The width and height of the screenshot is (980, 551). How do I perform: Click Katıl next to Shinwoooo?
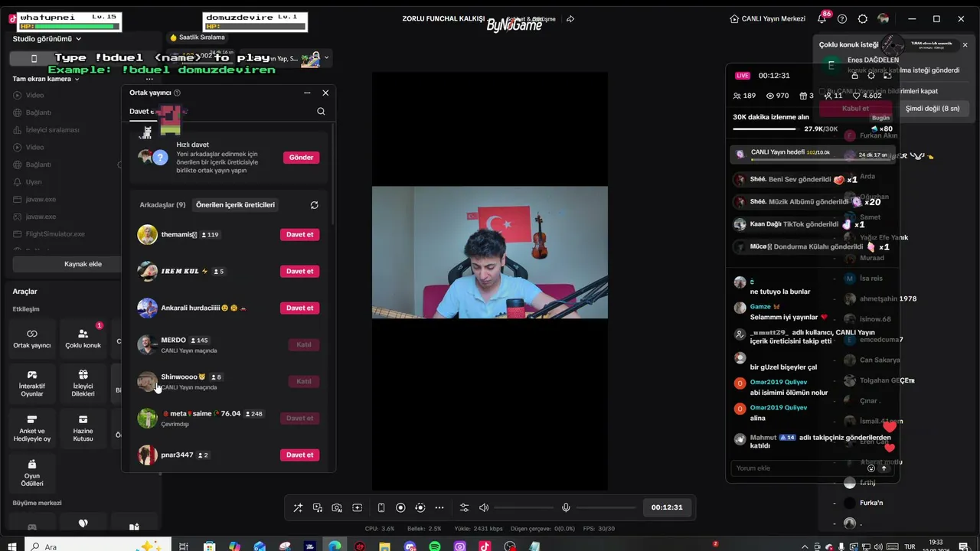pyautogui.click(x=304, y=382)
